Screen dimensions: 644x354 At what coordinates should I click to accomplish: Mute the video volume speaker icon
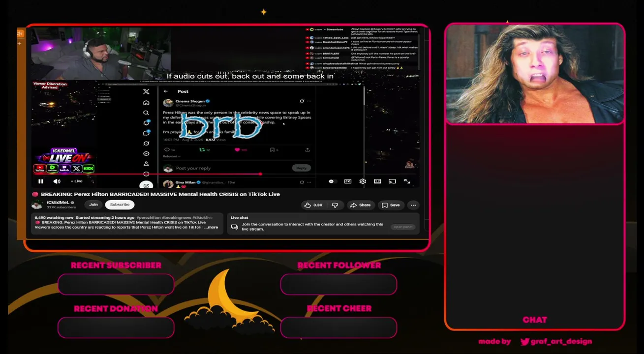tap(57, 181)
